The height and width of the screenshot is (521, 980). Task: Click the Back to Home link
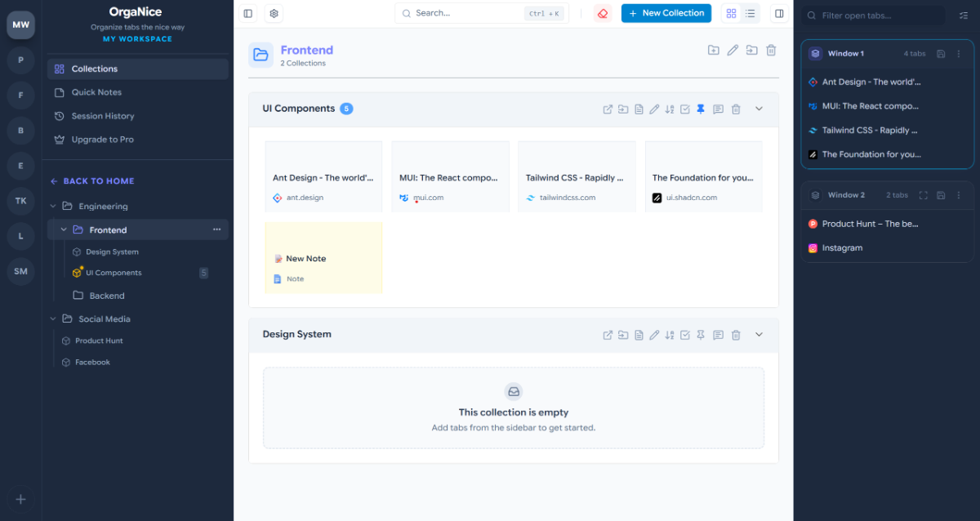tap(92, 181)
